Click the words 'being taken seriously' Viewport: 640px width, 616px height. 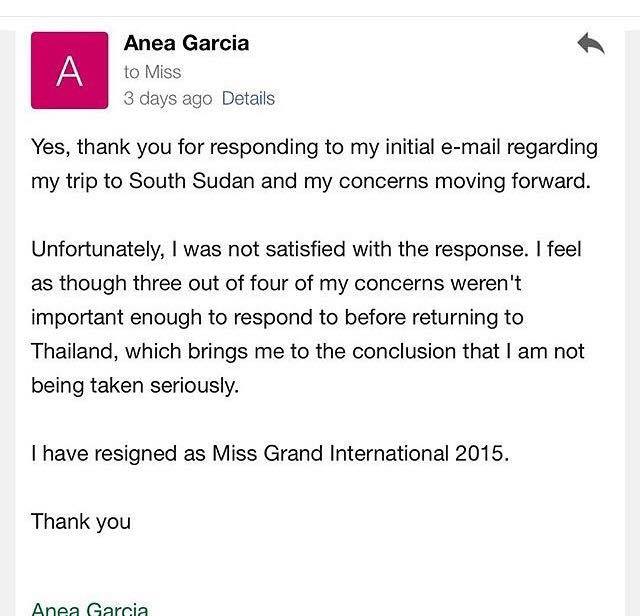(135, 385)
